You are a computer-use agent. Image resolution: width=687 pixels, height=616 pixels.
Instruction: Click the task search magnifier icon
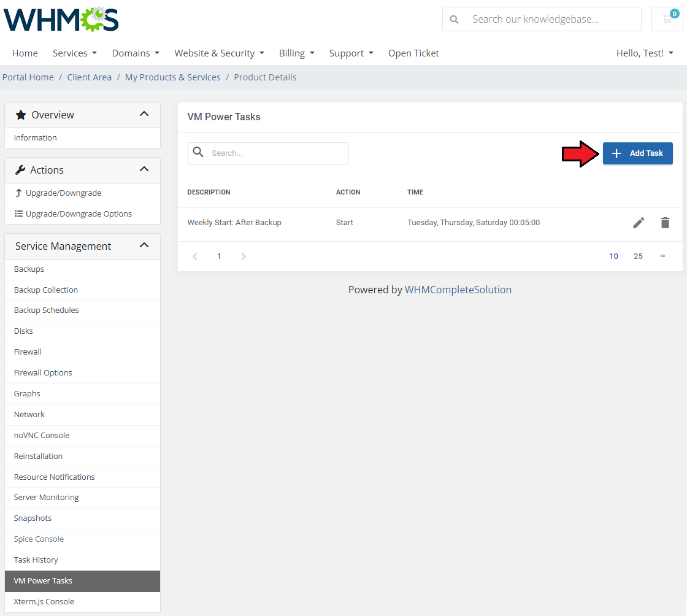click(199, 152)
